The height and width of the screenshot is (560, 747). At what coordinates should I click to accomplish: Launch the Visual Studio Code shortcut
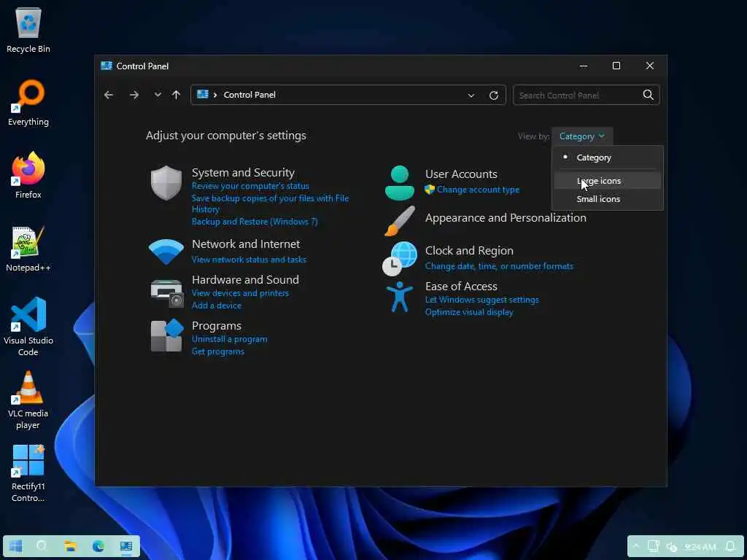click(x=28, y=327)
